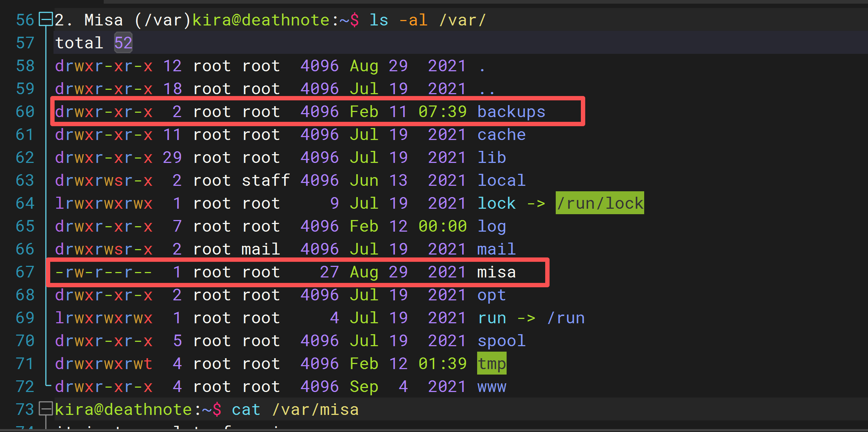Image resolution: width=868 pixels, height=432 pixels.
Task: Click line number 60 in the gutter
Action: tap(25, 112)
